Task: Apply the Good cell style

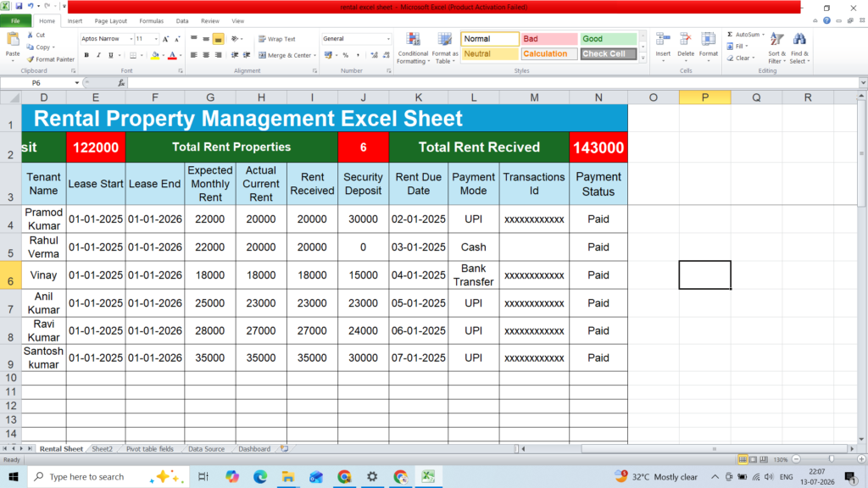Action: (609, 39)
